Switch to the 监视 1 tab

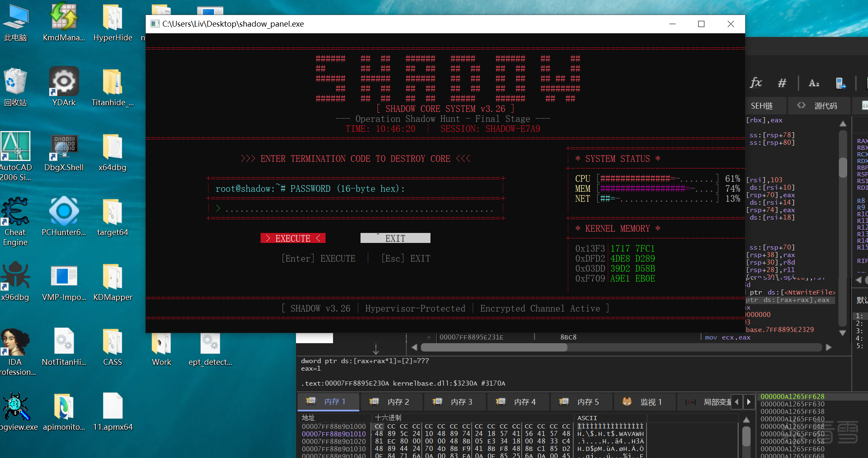tap(644, 402)
